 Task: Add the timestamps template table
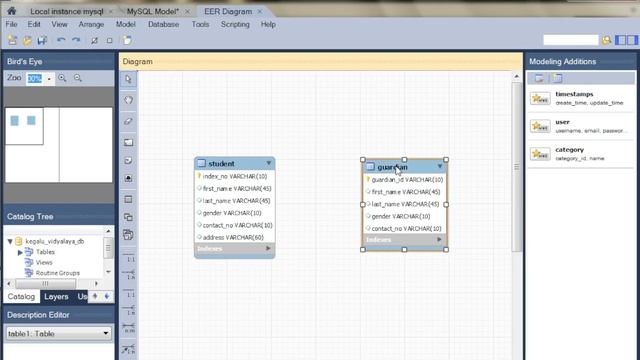581,98
